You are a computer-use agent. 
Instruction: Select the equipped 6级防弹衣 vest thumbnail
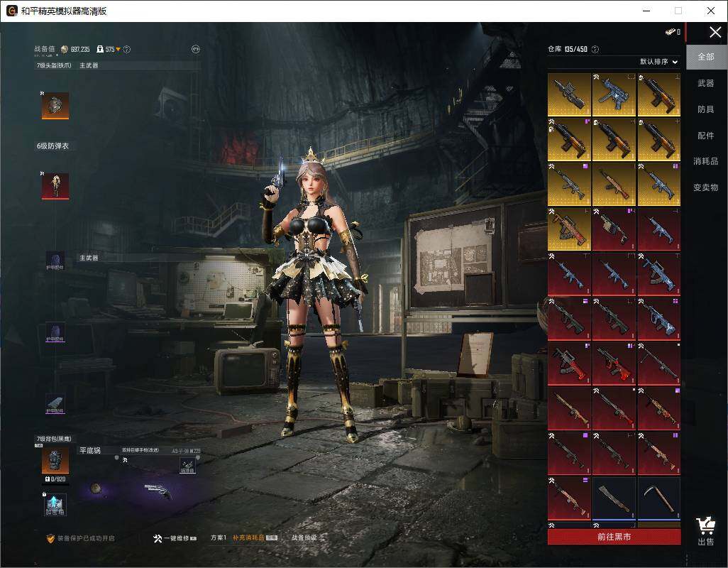[x=55, y=186]
